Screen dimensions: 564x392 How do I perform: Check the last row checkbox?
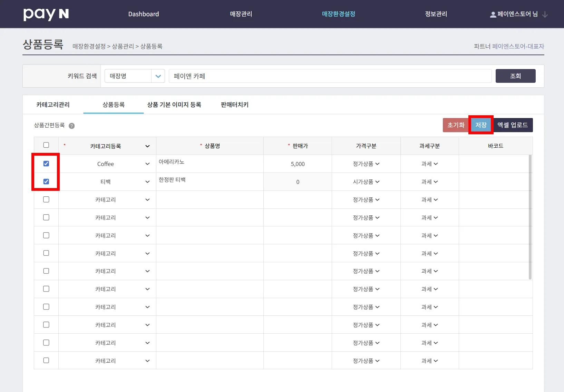coord(46,360)
